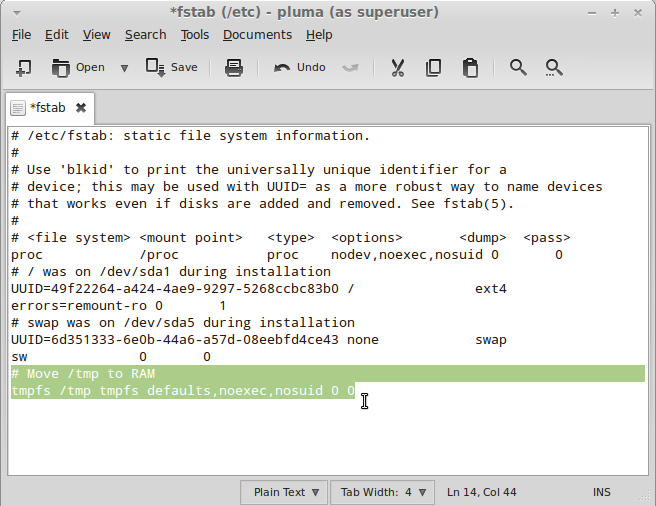The height and width of the screenshot is (506, 656).
Task: Click the '# swap was on /dev/sda5' comment
Action: click(183, 323)
